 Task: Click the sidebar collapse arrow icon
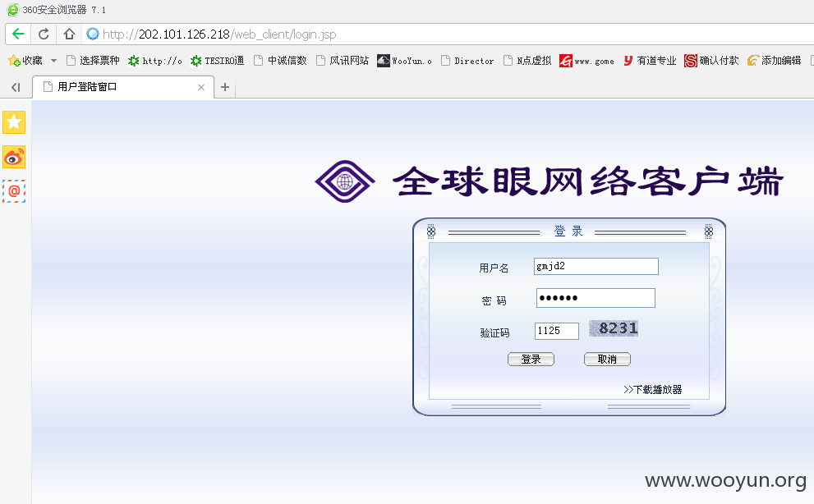[16, 87]
